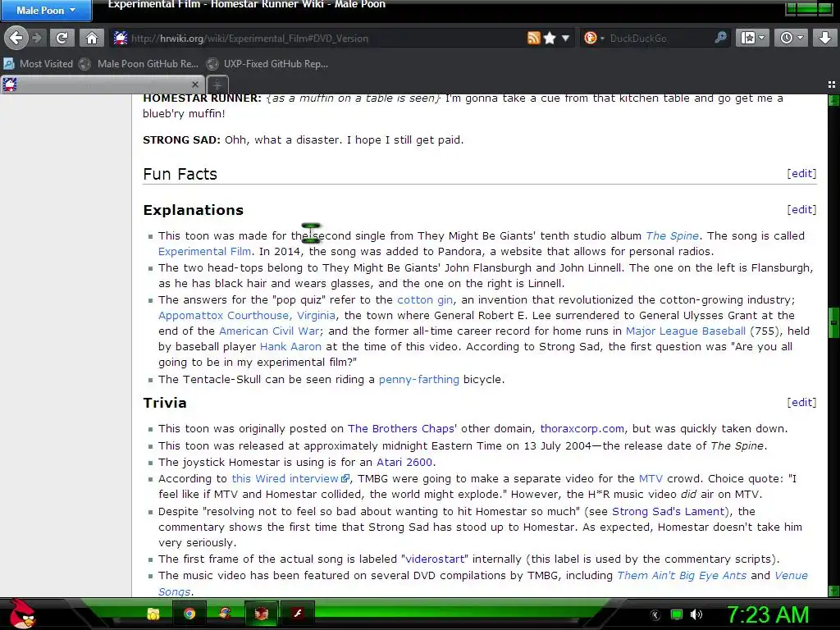This screenshot has width=840, height=630.
Task: Open The Spine album link in Explanations
Action: coord(673,235)
